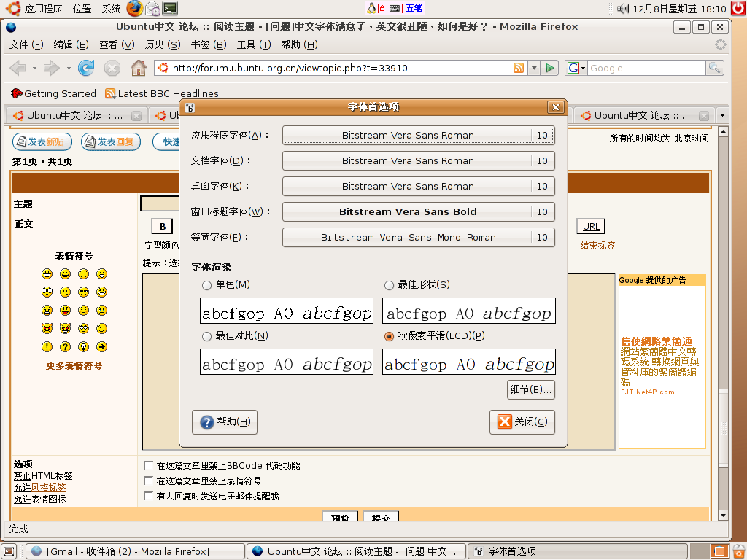Screen dimensions: 747x560
Task: Open the 文件(F) menu
Action: [x=26, y=44]
